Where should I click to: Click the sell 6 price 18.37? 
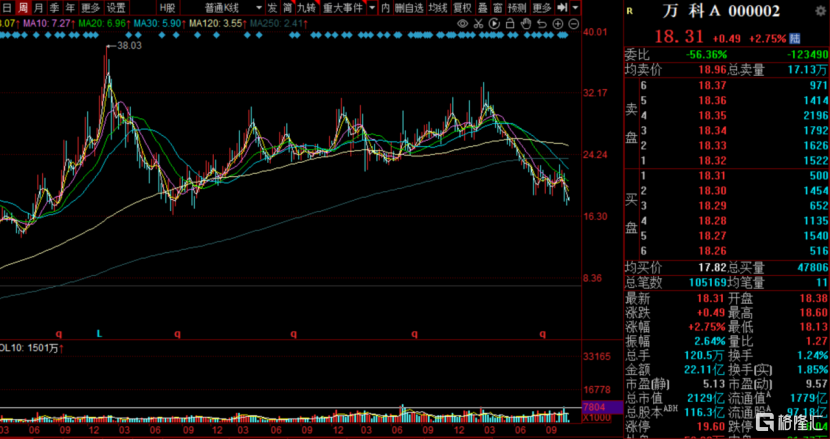[x=711, y=85]
